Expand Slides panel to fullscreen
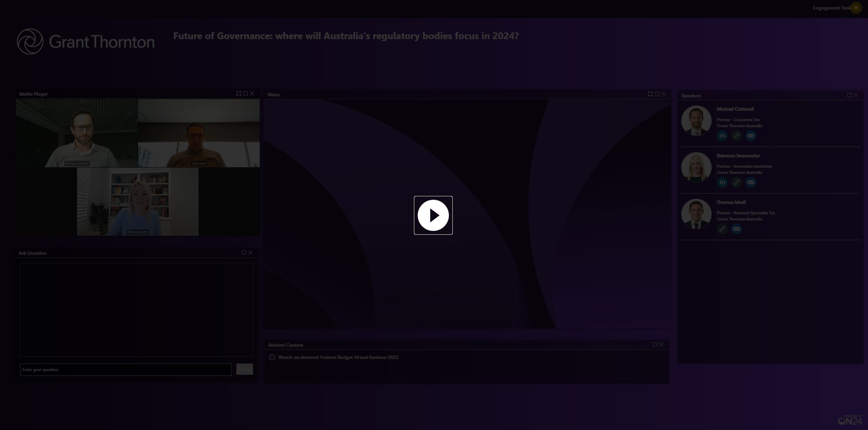This screenshot has width=868, height=430. pyautogui.click(x=650, y=94)
